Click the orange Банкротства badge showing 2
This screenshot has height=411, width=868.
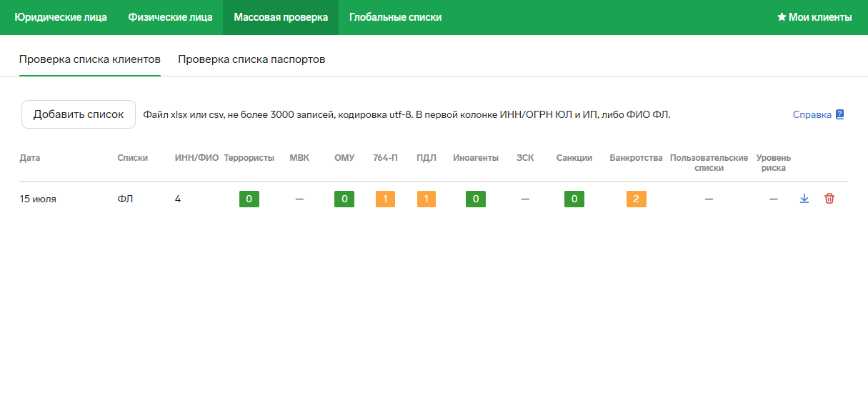coord(636,199)
